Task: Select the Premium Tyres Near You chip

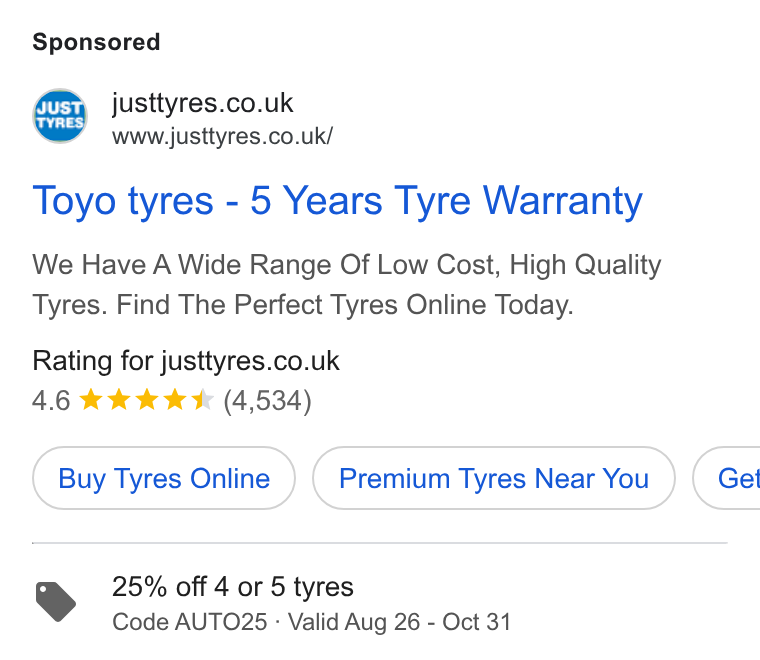Action: (494, 478)
